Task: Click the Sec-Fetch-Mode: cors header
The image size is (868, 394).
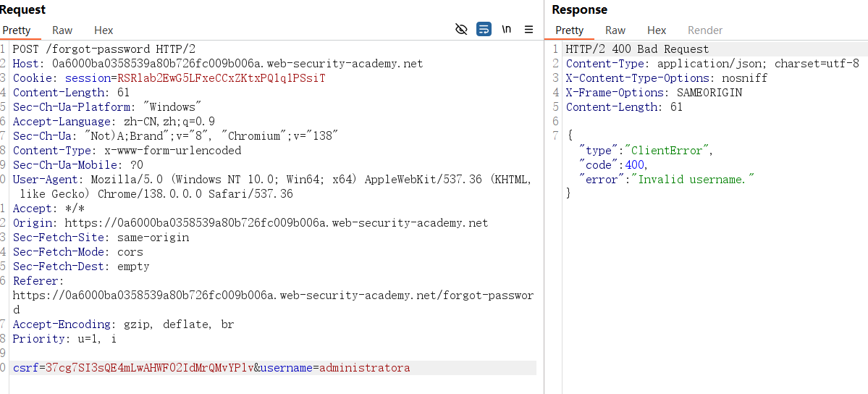Action: tap(77, 251)
